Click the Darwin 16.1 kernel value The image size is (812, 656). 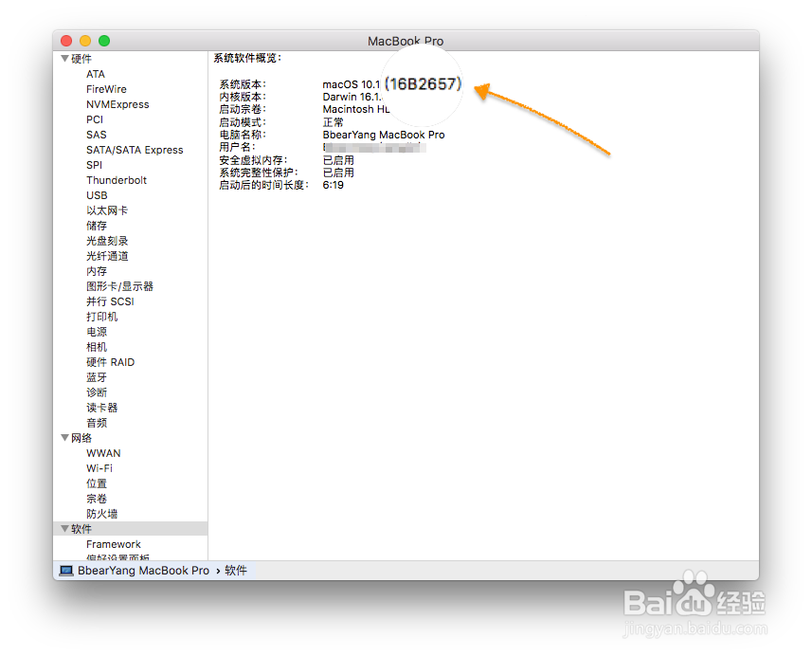[352, 97]
